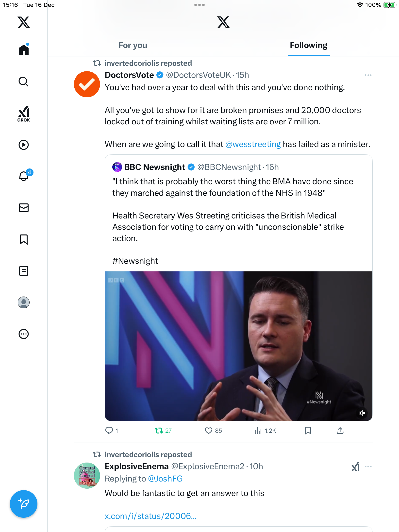Viewport: 399px width, 532px height.
Task: Open the Grok icon in sidebar
Action: pos(24,114)
